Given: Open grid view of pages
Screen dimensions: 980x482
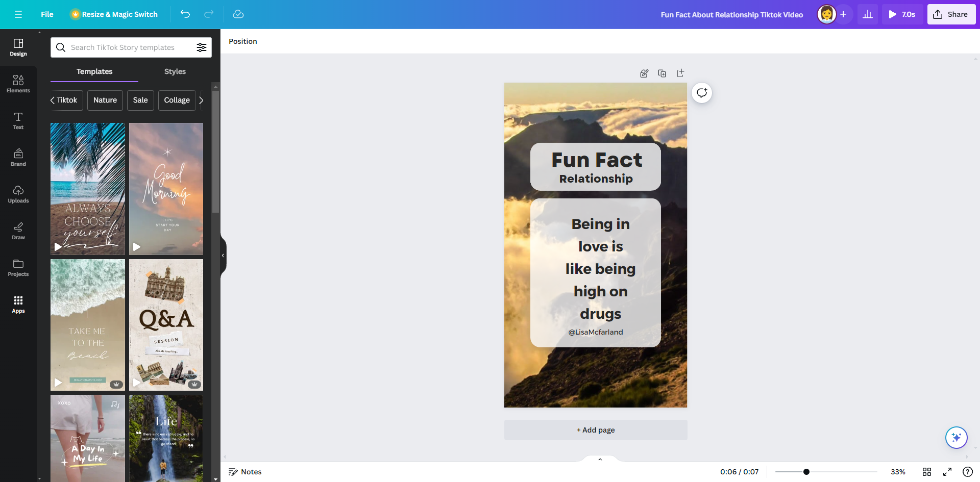Looking at the screenshot, I should [927, 472].
